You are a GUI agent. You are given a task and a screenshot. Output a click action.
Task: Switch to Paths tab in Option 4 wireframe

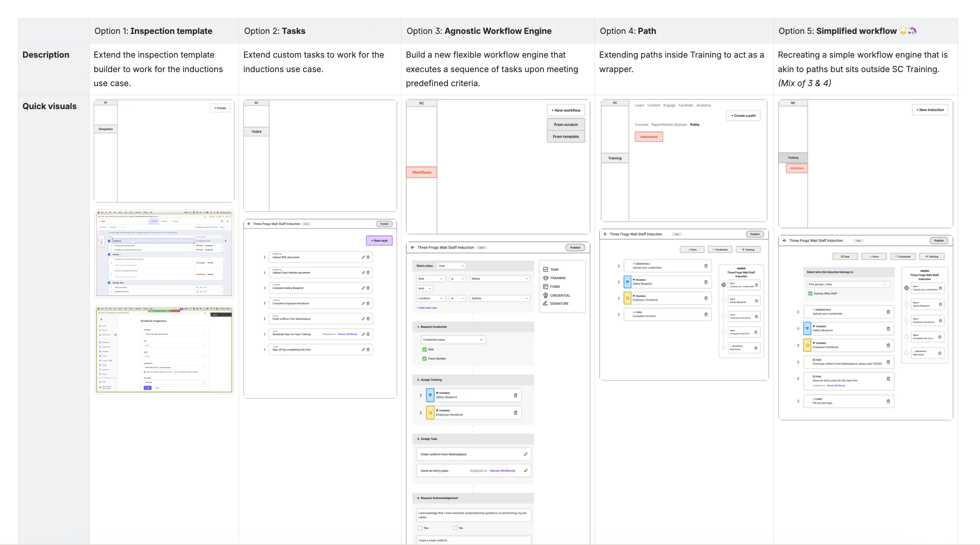[x=695, y=125]
